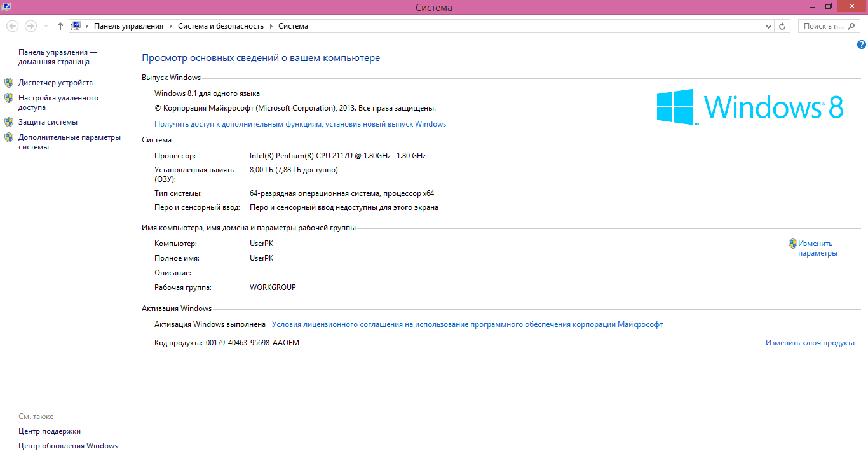Click the shield icon next to Изменить параметры
The height and width of the screenshot is (463, 868).
click(792, 244)
